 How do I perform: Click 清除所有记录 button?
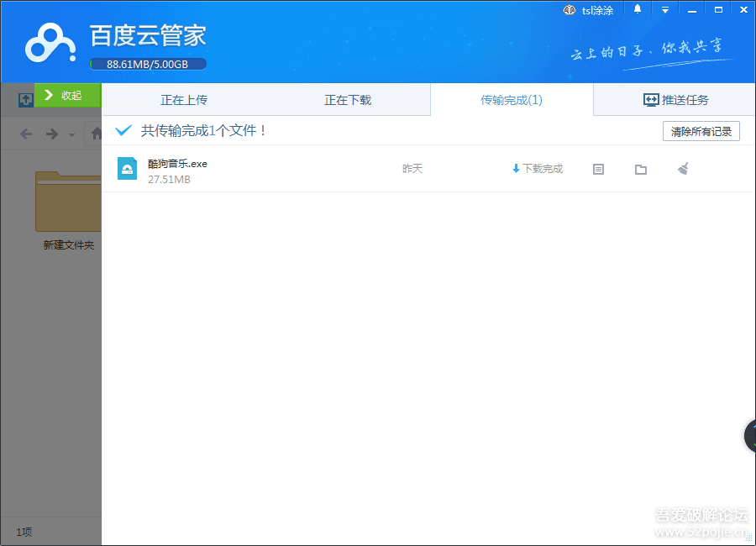[701, 131]
